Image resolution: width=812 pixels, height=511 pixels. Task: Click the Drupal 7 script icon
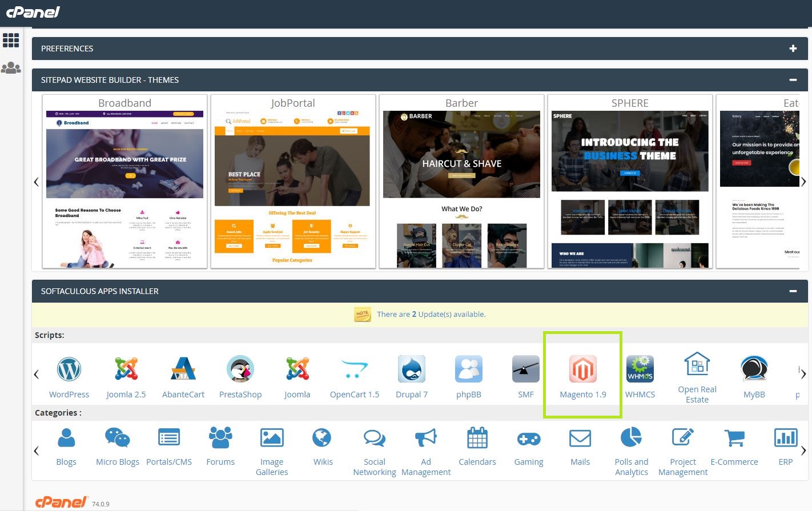coord(411,369)
